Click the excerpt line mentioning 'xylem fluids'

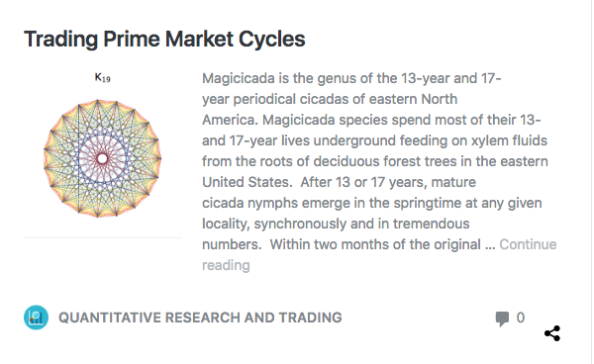coord(374,140)
